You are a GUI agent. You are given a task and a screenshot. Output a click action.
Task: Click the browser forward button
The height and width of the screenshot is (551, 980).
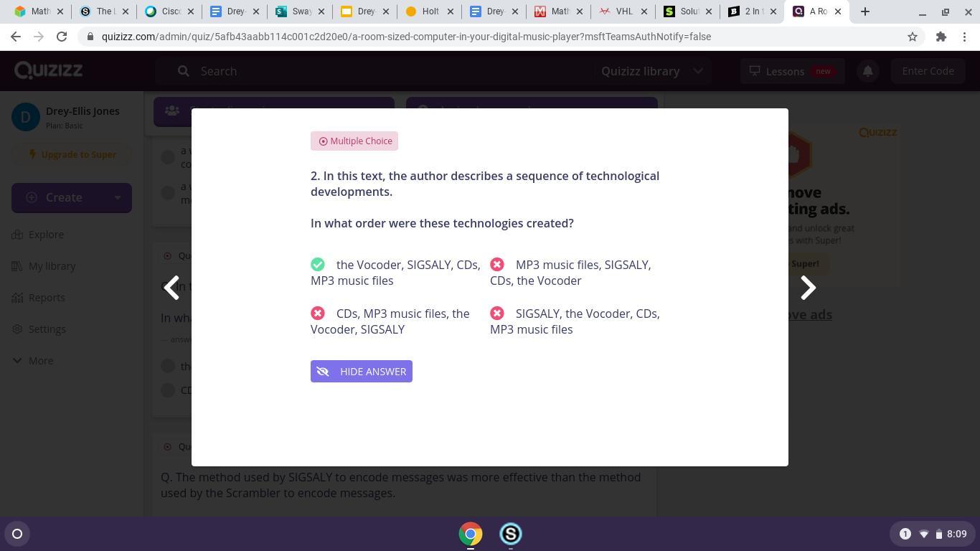[x=39, y=37]
